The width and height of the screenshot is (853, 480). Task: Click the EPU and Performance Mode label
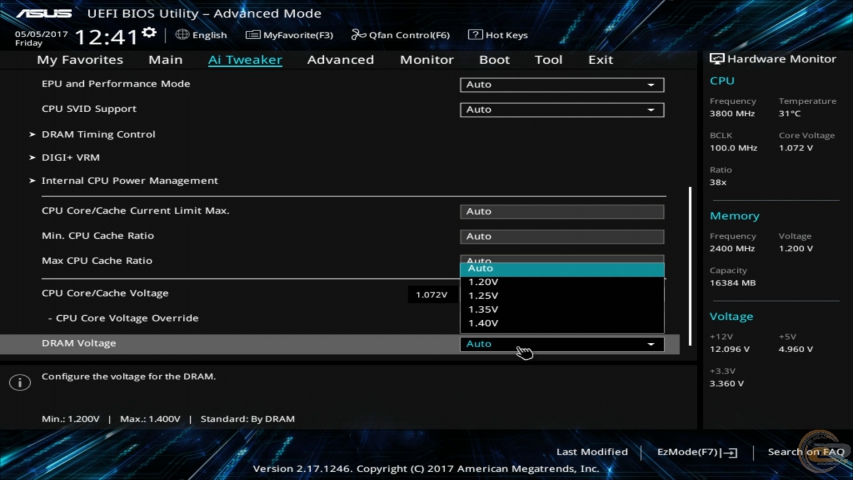(x=116, y=84)
